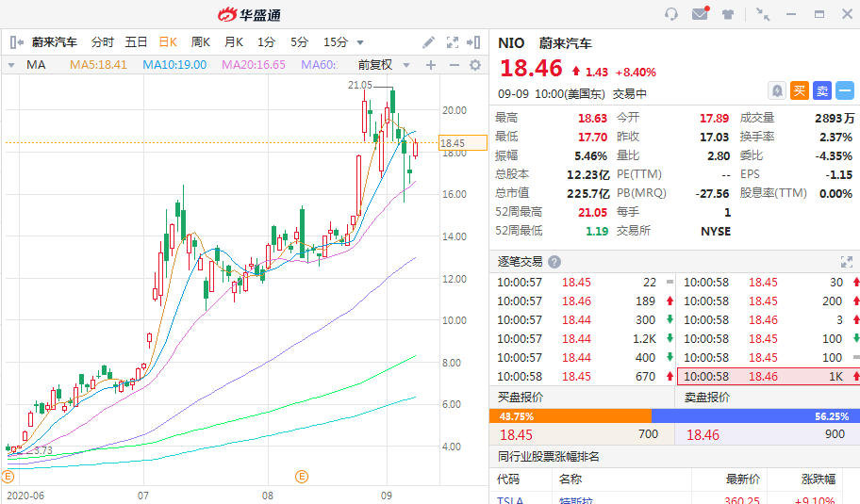Screen dimensions: 860x504
Task: Sort by 最新价 column header
Action: coord(743,480)
